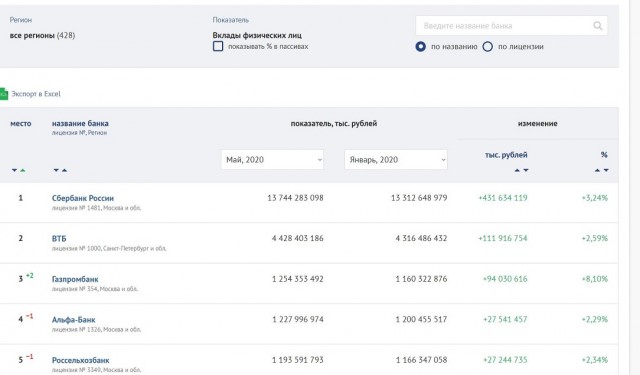Screen dimensions: 640x375
Task: Click change value '+94 030 616'
Action: (505, 279)
